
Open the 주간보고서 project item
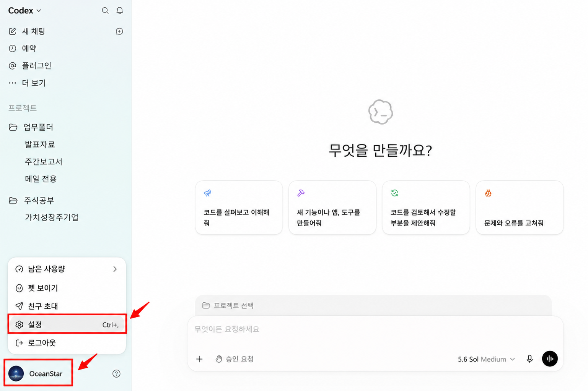click(x=44, y=162)
